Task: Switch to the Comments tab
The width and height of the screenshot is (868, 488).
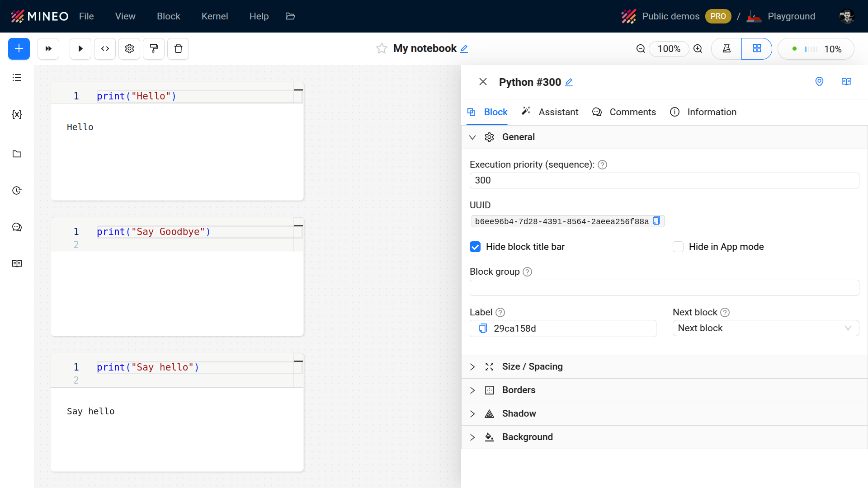Action: [x=624, y=112]
